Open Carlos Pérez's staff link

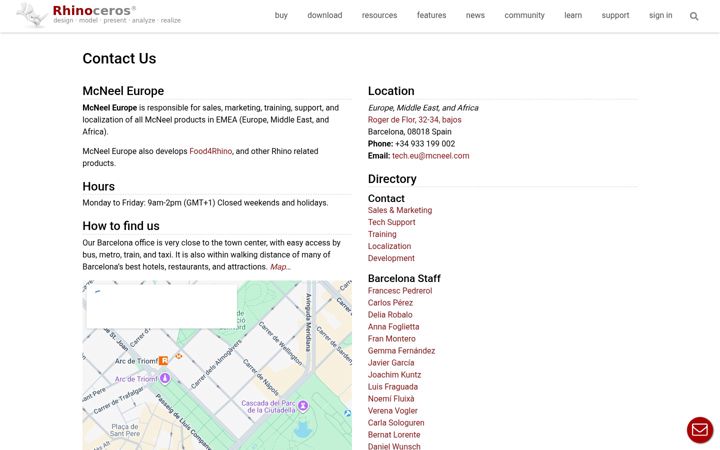[390, 303]
